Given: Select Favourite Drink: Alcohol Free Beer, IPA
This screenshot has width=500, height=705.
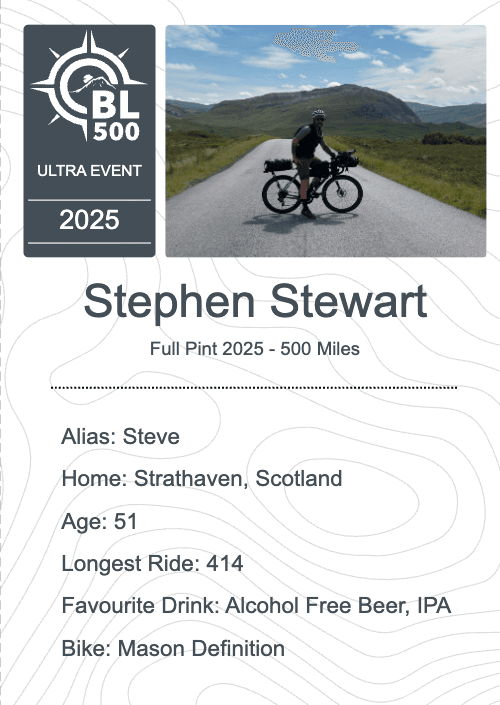Looking at the screenshot, I should (256, 606).
